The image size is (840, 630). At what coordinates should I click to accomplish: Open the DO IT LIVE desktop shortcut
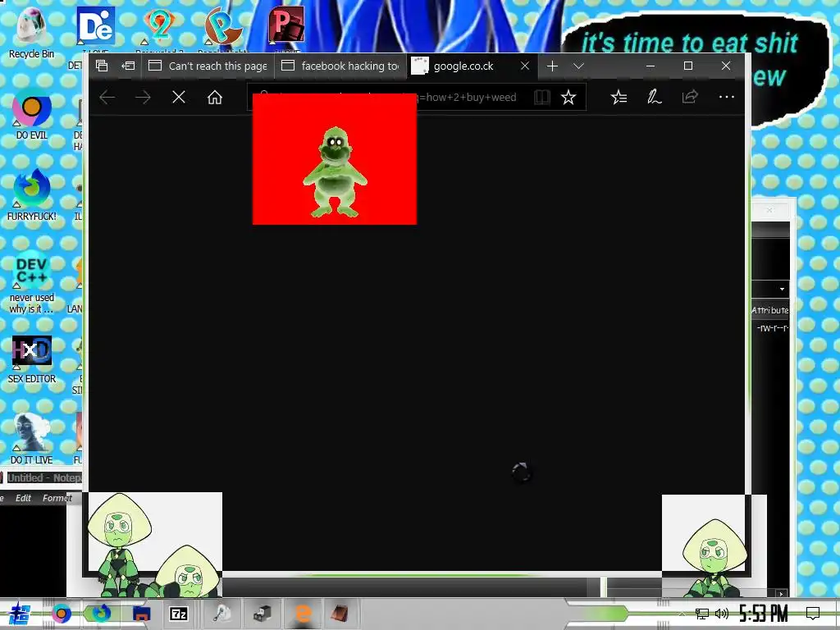tap(32, 438)
